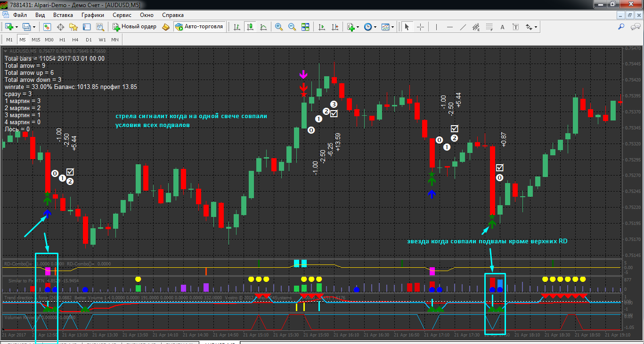Toggle Авто-торговля auto trading
This screenshot has width=644, height=344.
coord(199,27)
